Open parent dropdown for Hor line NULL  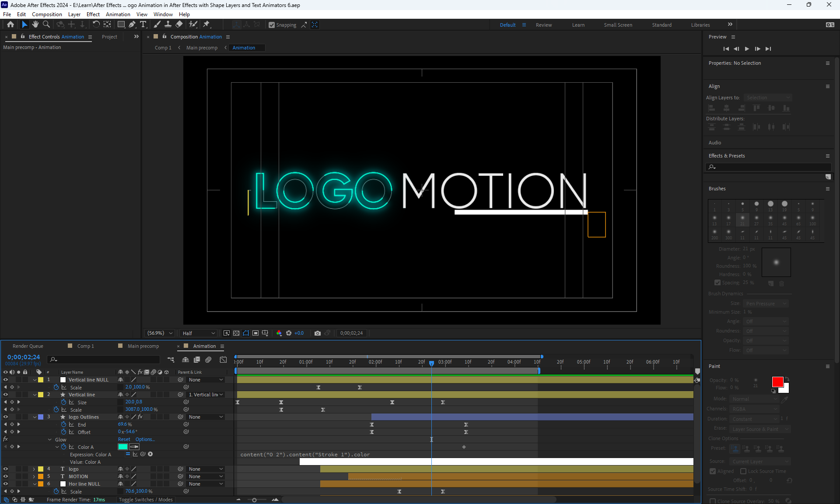(x=206, y=484)
